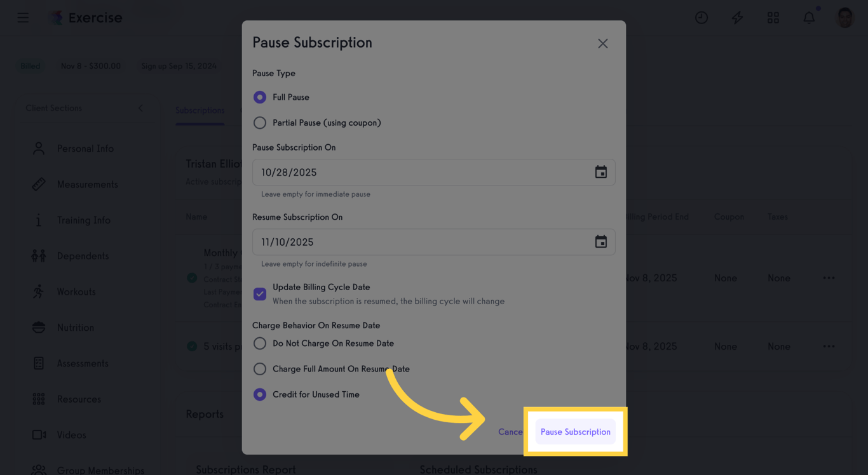Open the resume date calendar picker
The image size is (868, 475).
(600, 242)
